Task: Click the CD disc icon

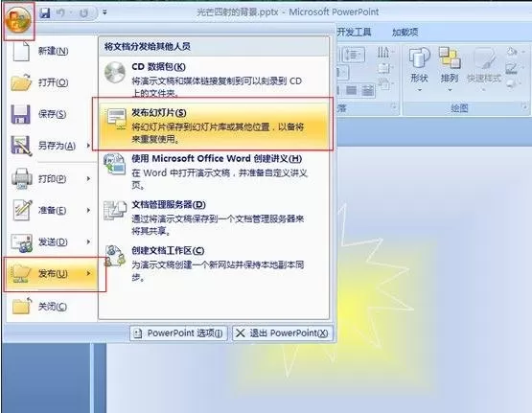Action: [x=115, y=72]
